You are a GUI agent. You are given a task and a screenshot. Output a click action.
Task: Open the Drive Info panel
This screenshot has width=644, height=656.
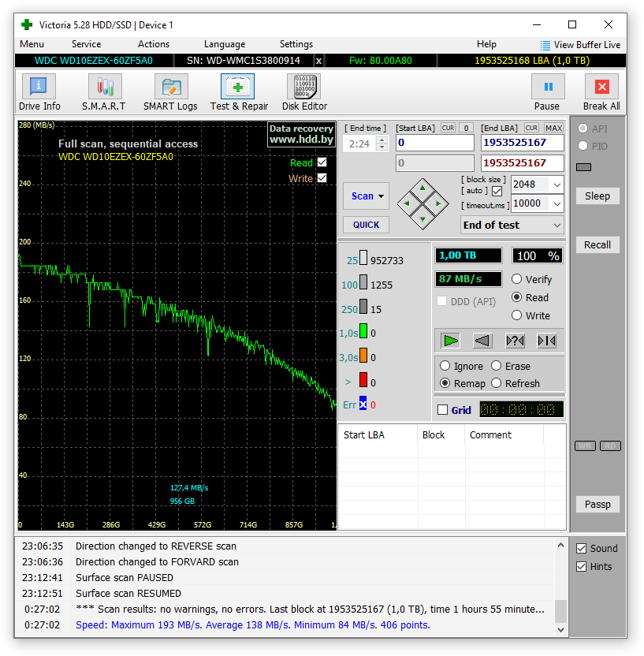(x=39, y=92)
